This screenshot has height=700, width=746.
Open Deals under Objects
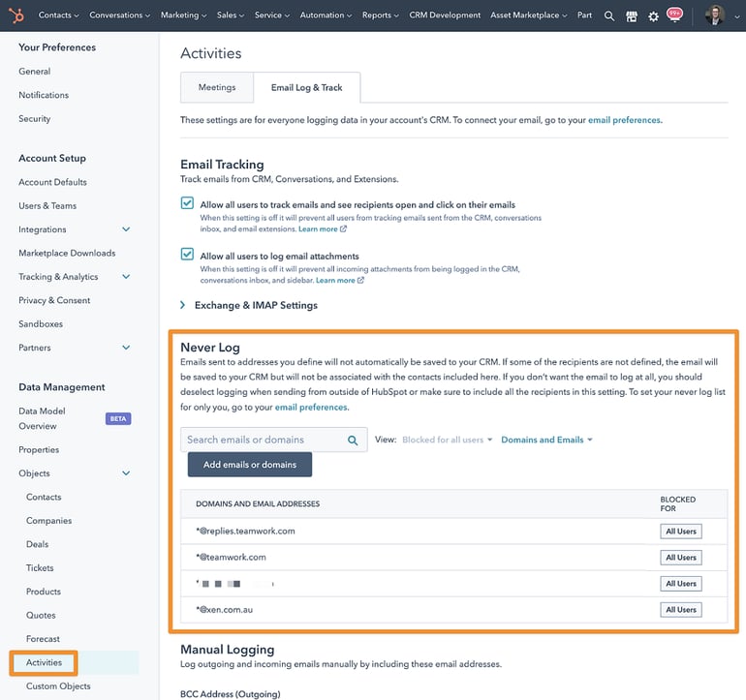(x=37, y=544)
